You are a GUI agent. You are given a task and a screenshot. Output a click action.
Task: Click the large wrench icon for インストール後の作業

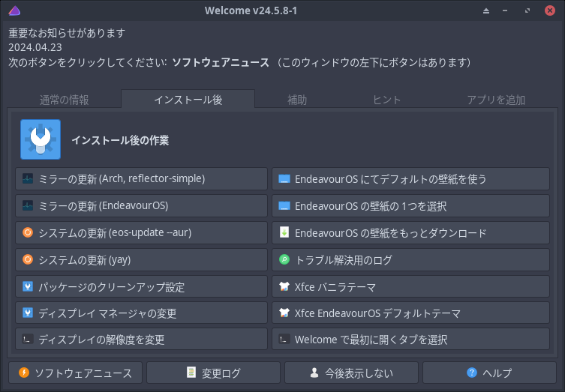(x=41, y=139)
